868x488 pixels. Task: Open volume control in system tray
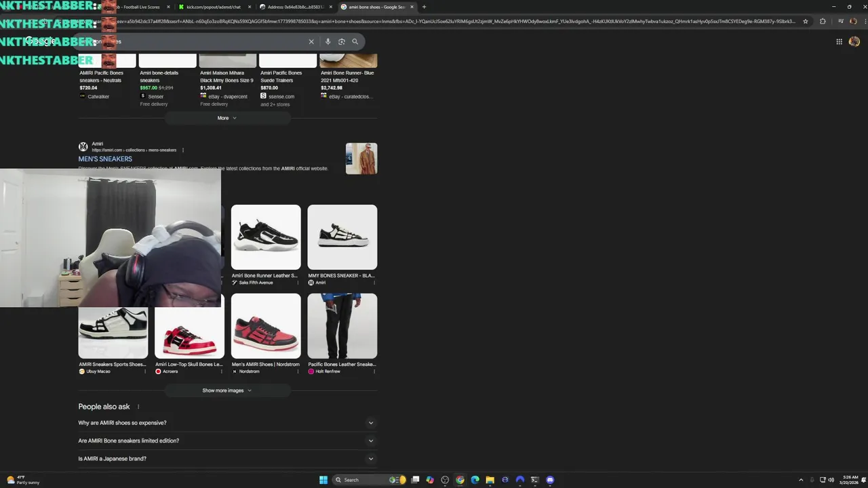click(x=831, y=480)
